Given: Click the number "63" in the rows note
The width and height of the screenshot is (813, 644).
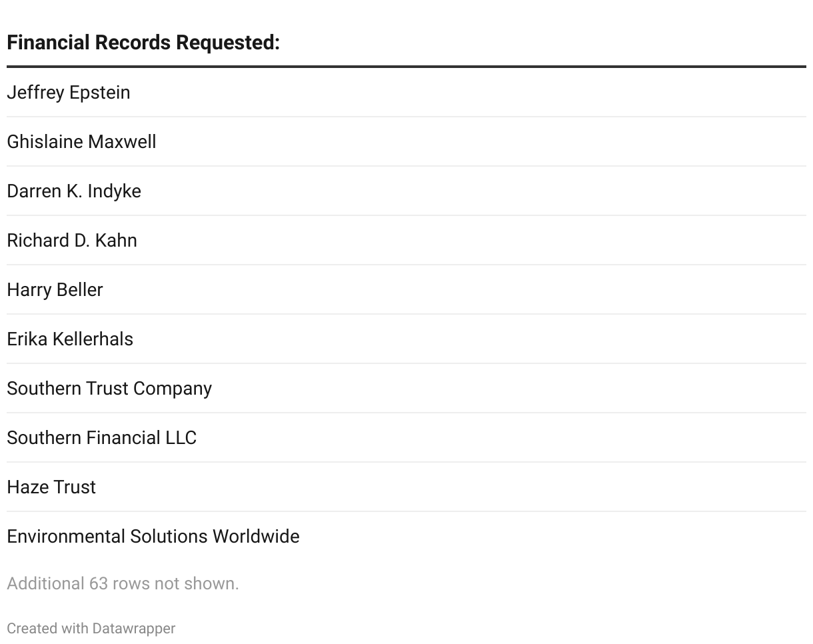Looking at the screenshot, I should [99, 584].
